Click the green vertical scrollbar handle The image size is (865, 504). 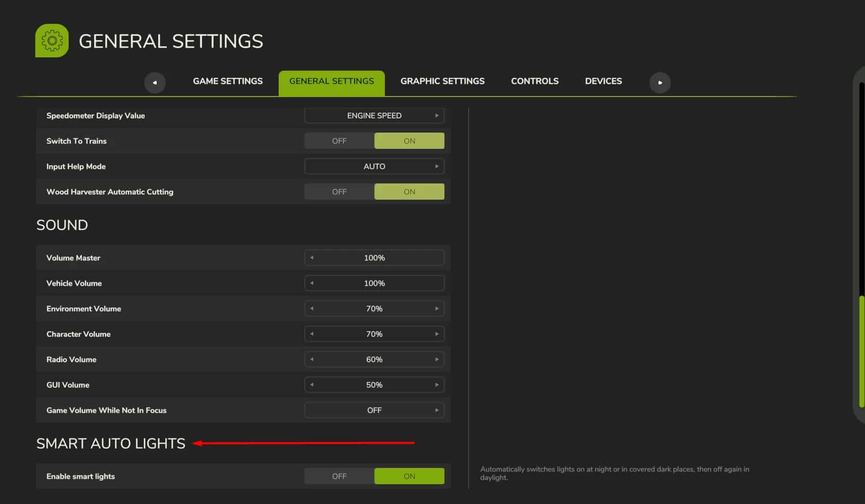861,351
